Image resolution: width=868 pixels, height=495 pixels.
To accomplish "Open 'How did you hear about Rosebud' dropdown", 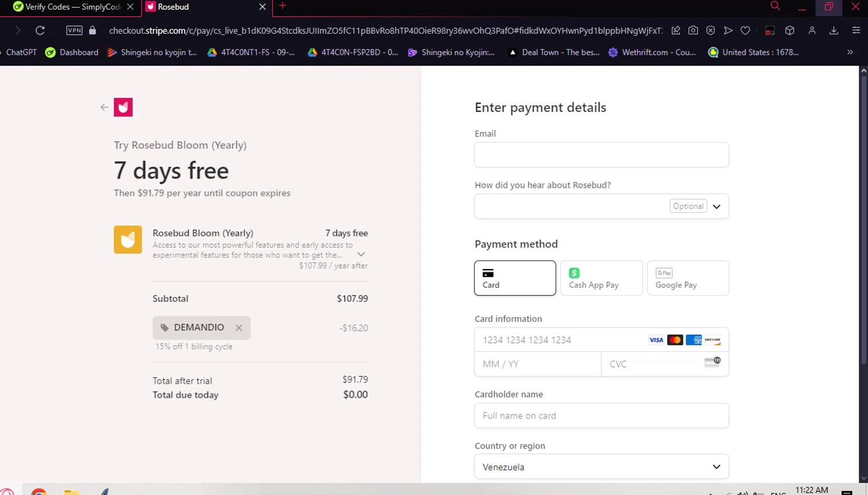I will tap(601, 206).
